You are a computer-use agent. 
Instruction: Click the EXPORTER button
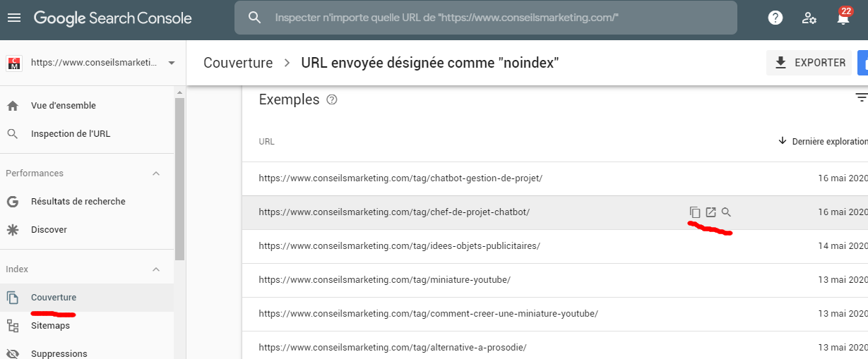pos(809,63)
